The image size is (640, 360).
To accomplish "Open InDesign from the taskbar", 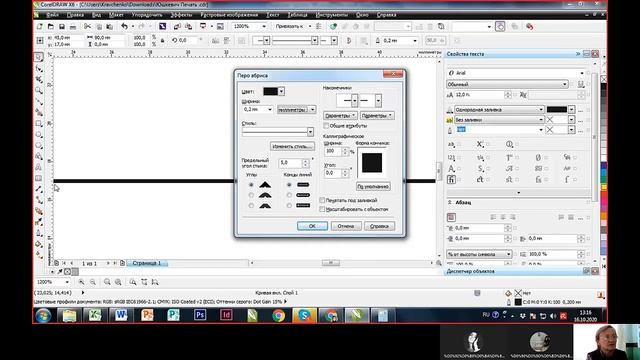I will (226, 315).
